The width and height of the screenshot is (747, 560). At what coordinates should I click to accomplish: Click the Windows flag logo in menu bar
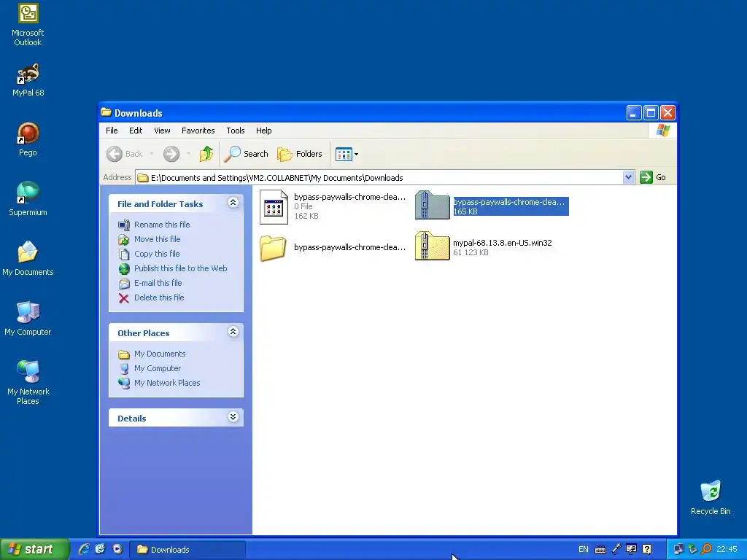(x=662, y=131)
